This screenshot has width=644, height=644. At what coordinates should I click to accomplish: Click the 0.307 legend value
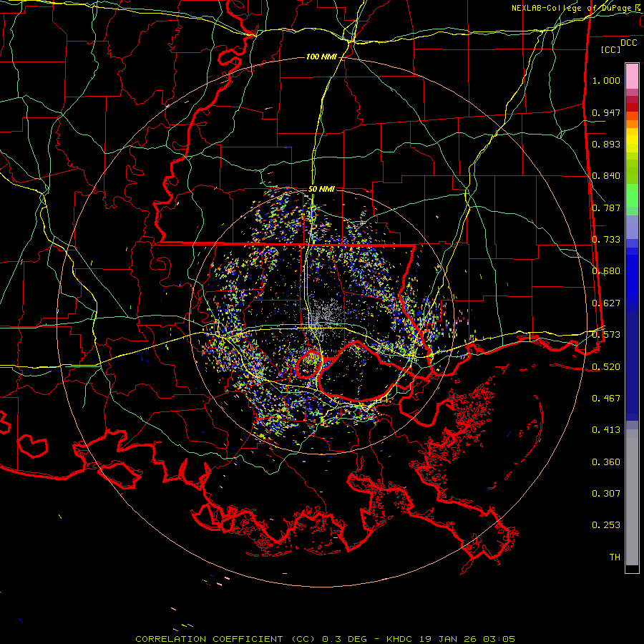click(x=606, y=494)
